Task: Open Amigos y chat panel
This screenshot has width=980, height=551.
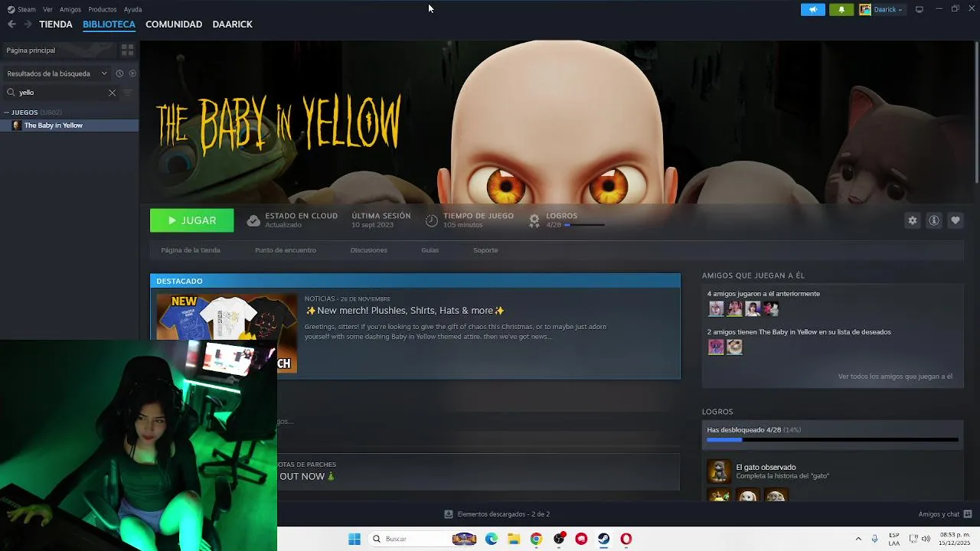Action: (945, 514)
